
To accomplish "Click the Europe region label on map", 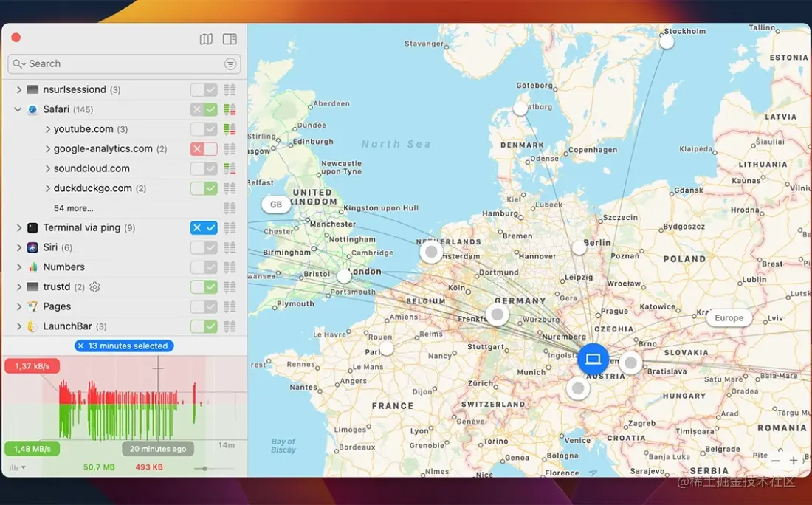I will 729,318.
